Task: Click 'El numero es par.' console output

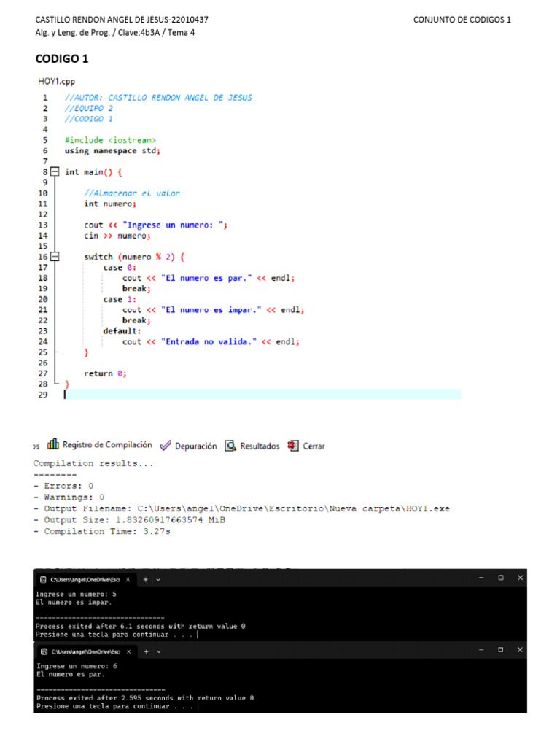Action: (x=71, y=674)
